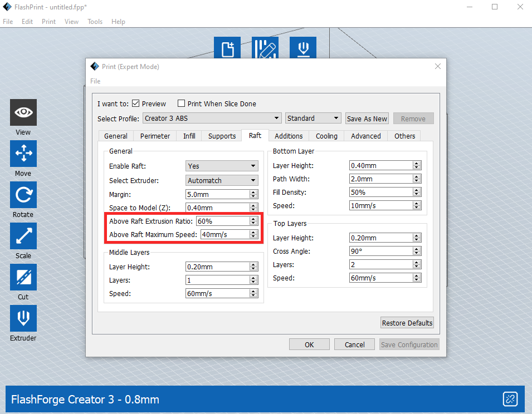Switch to the Cooling tab
This screenshot has width=532, height=414.
point(326,136)
